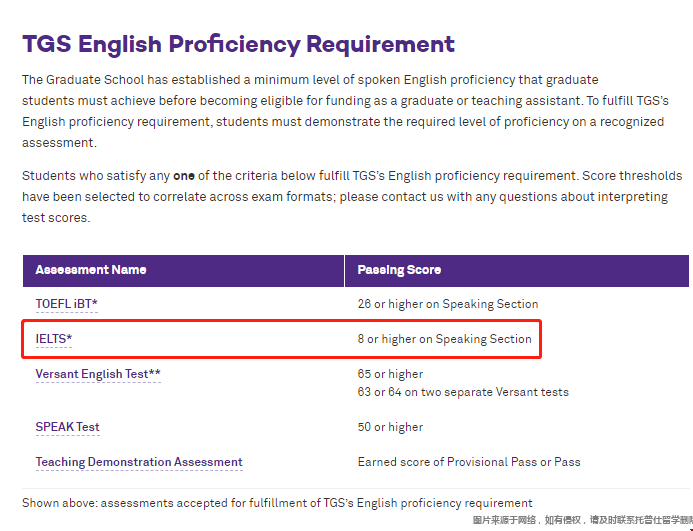Screen dimensions: 693x531
Task: Click the TGS English Proficiency Requirement heading
Action: pyautogui.click(x=238, y=44)
